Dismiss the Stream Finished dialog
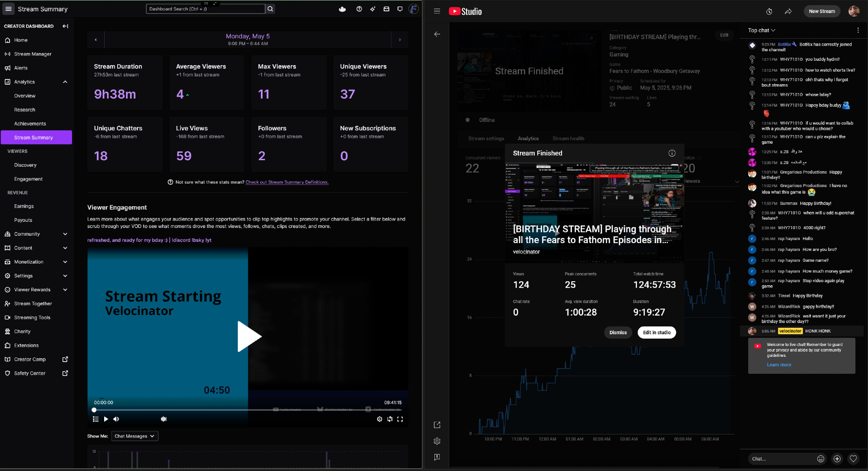868x471 pixels. tap(618, 333)
